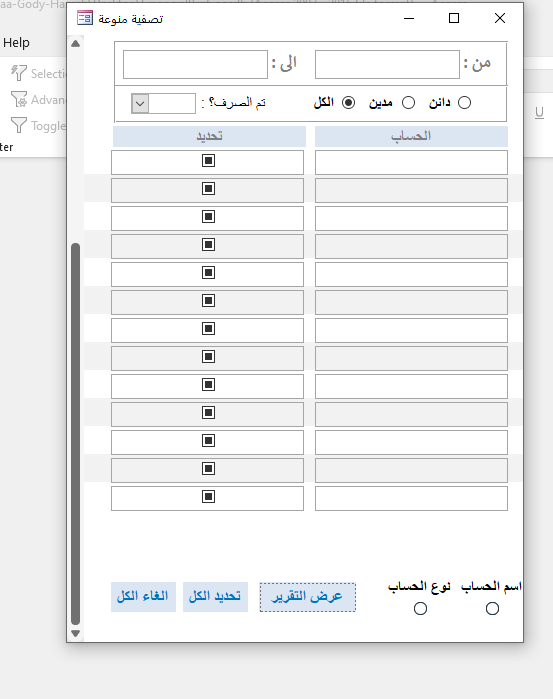
Task: Click the عرض التقرير button
Action: point(308,597)
